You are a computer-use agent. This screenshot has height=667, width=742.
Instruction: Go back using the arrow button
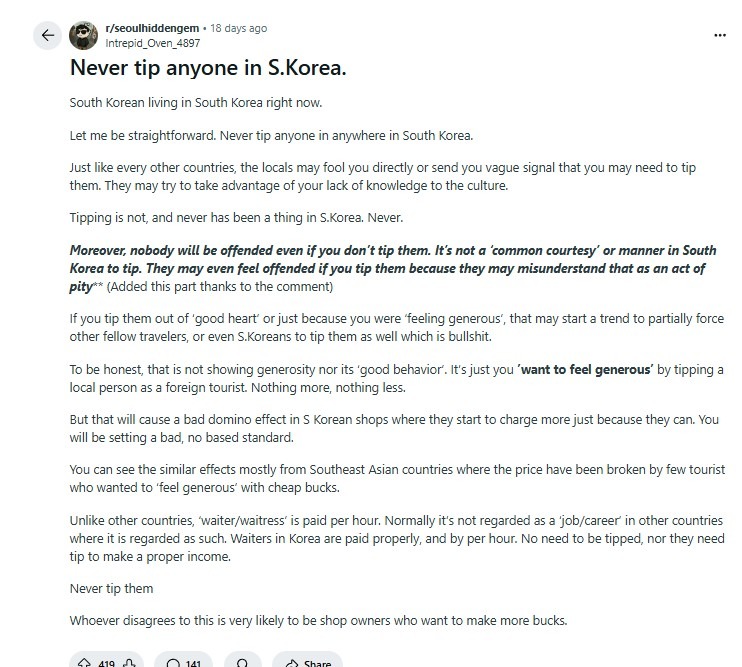[46, 35]
